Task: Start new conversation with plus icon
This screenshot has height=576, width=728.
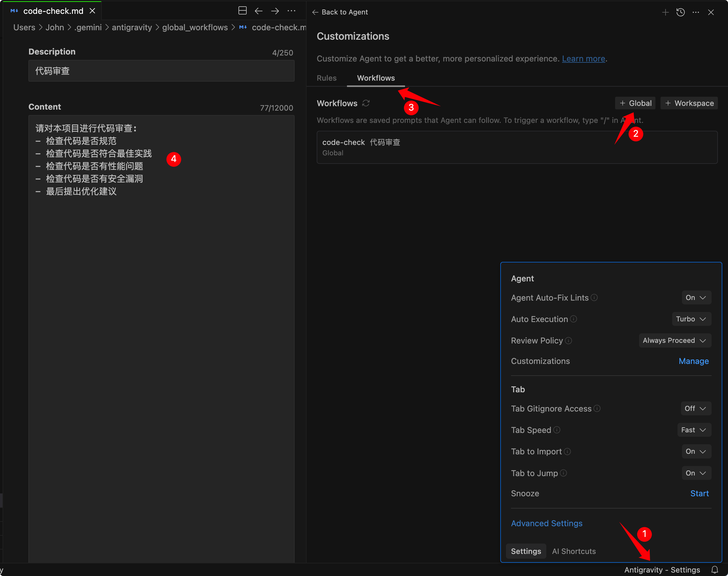Action: 665,12
